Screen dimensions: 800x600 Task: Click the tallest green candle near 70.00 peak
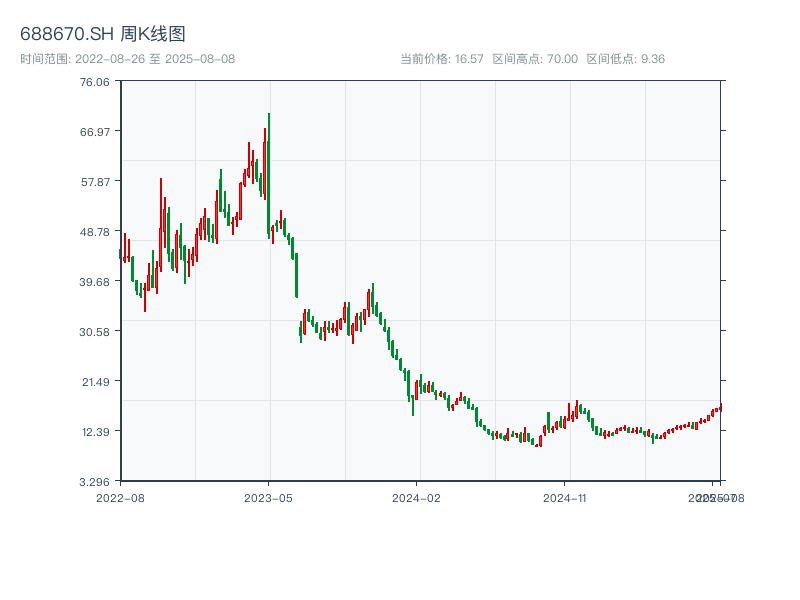[269, 175]
